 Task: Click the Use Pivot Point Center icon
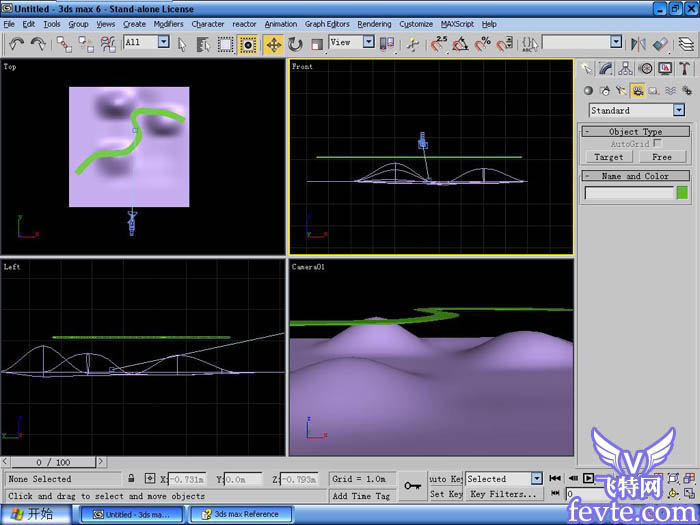pos(387,44)
